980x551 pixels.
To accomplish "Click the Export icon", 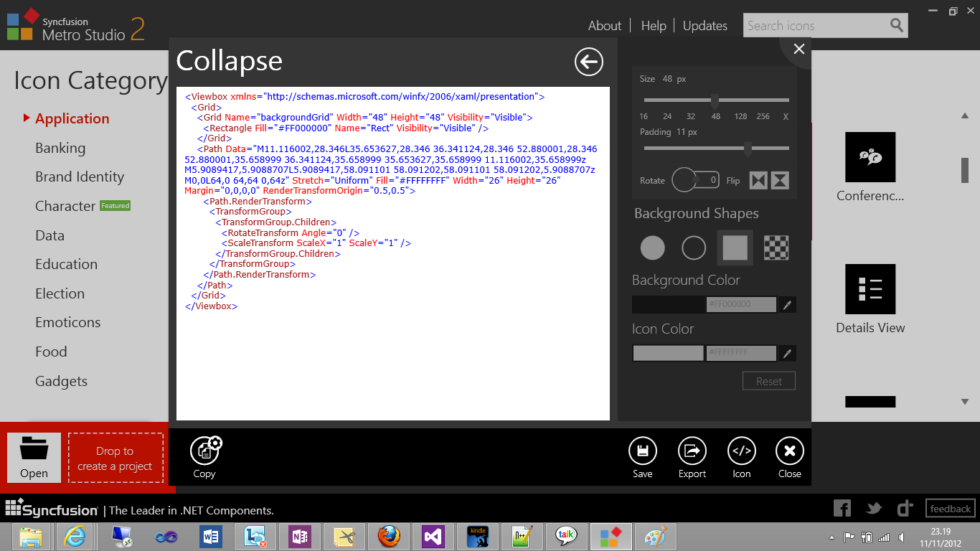I will 692,451.
